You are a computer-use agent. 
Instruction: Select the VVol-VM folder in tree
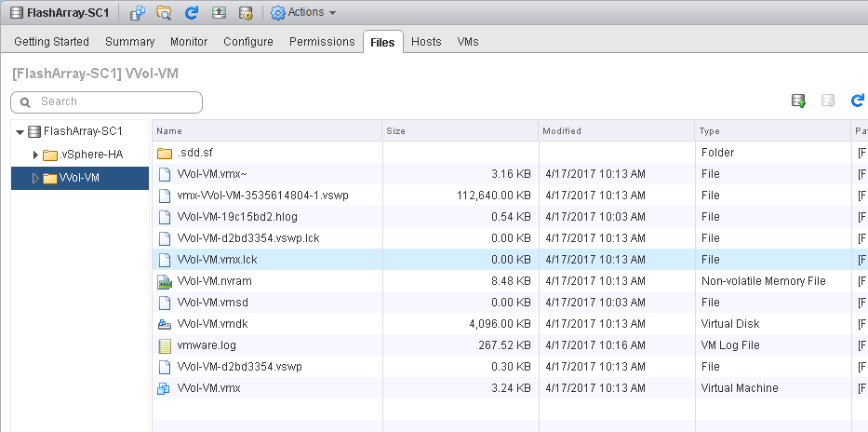pyautogui.click(x=79, y=179)
